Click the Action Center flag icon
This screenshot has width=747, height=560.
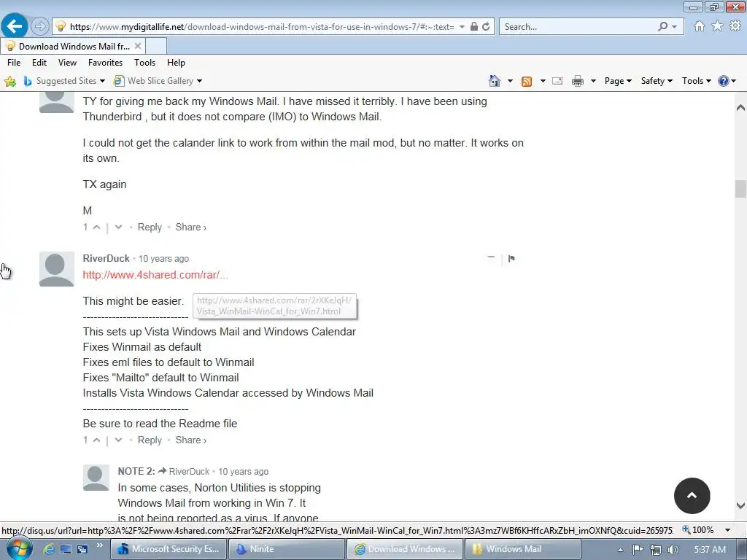pos(638,550)
